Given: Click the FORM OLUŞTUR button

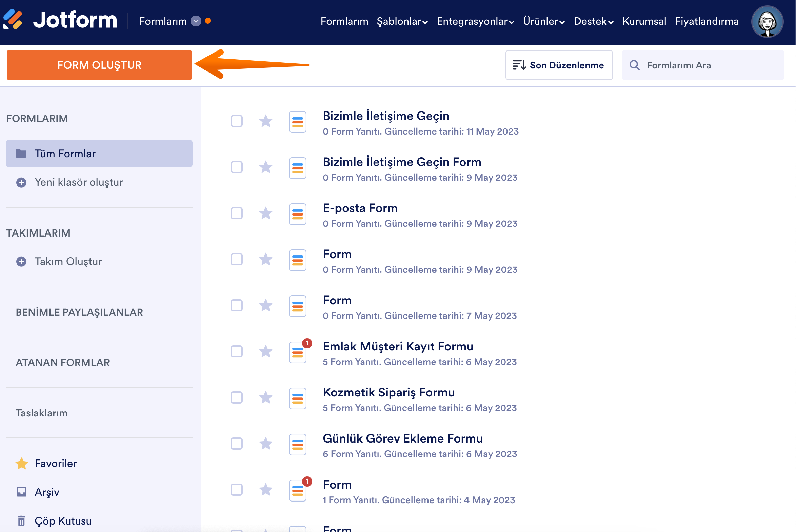Looking at the screenshot, I should tap(99, 65).
